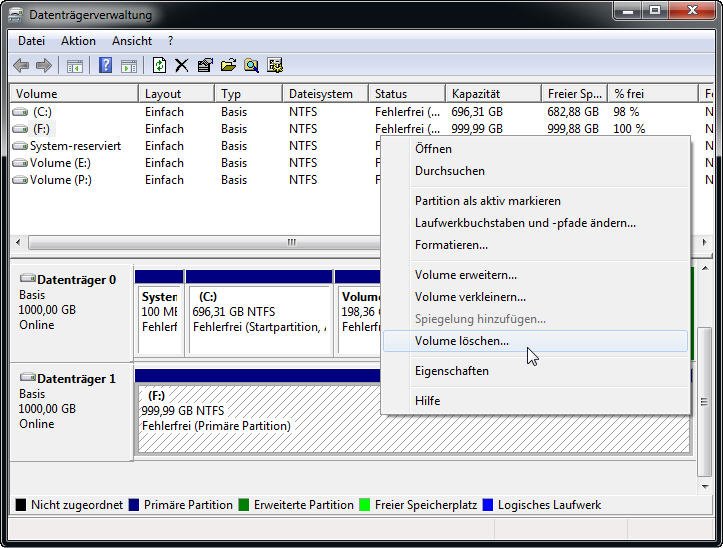723x548 pixels.
Task: Select 'Formatieren...' in the context menu
Action: pyautogui.click(x=451, y=245)
